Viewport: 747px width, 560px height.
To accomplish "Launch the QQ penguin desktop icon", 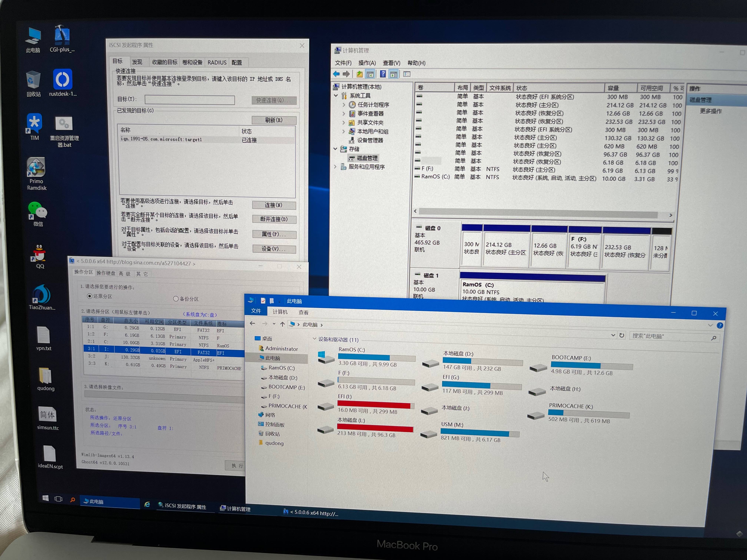I will 40,256.
